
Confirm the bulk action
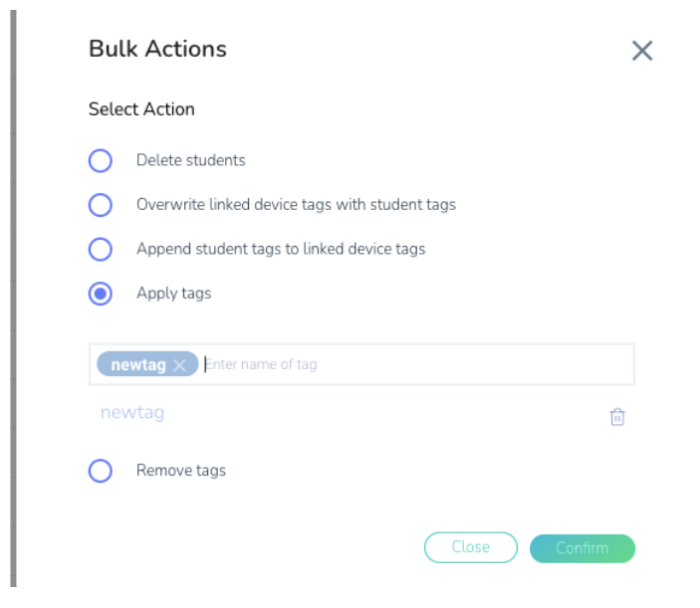click(583, 548)
